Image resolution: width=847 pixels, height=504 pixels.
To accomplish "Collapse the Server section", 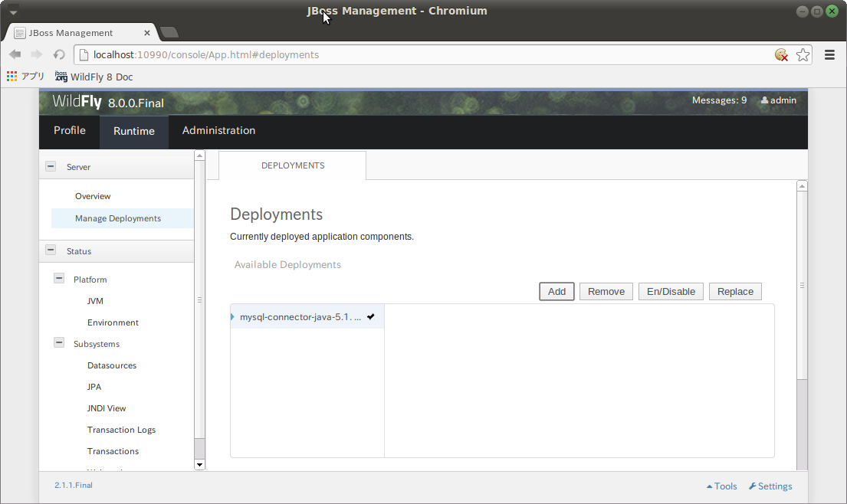I will coord(51,165).
